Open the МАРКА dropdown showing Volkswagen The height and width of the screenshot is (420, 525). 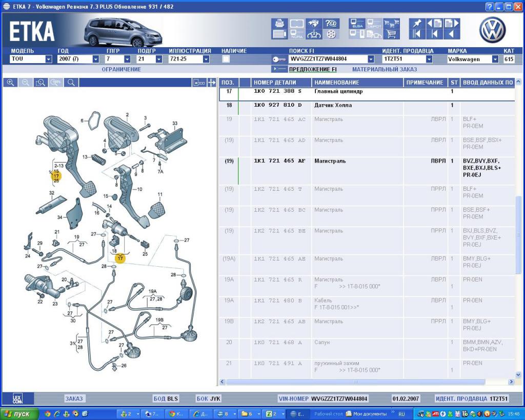tap(495, 59)
